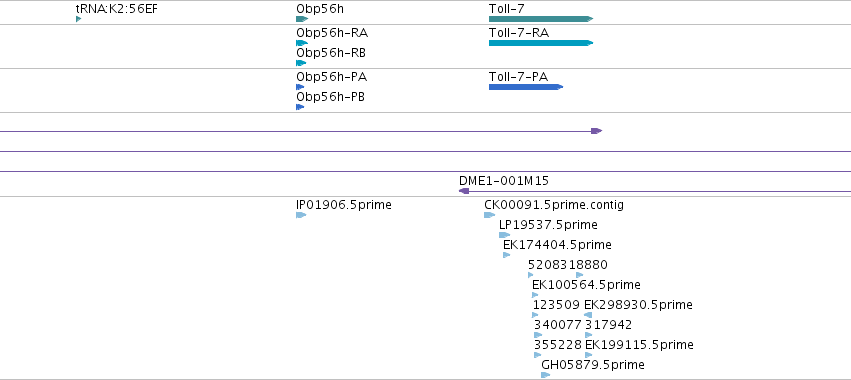Click the Obp56h gene arrow glyph

tap(302, 19)
